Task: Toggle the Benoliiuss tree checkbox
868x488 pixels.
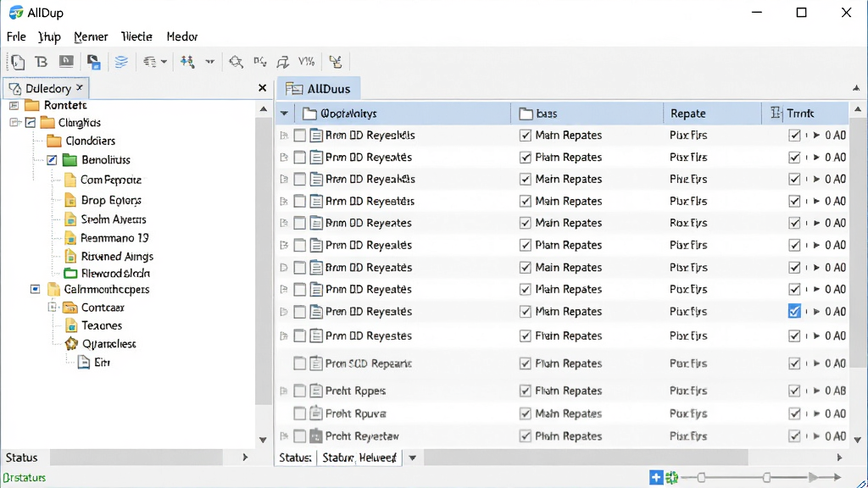Action: pos(52,160)
